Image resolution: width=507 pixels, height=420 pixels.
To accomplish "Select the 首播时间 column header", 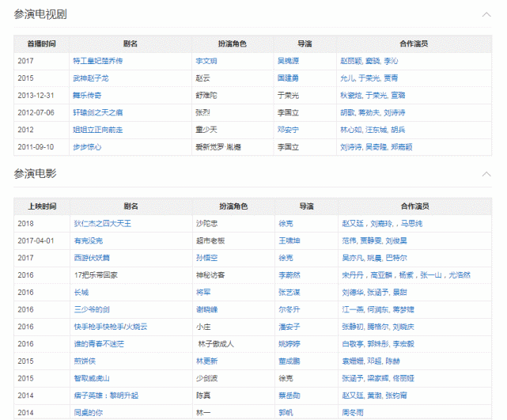I will coord(41,44).
